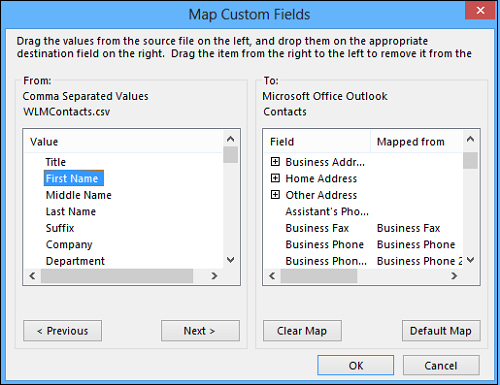The image size is (500, 385).
Task: Click vertical scrollbar thumb in Field list
Action: tap(470, 160)
